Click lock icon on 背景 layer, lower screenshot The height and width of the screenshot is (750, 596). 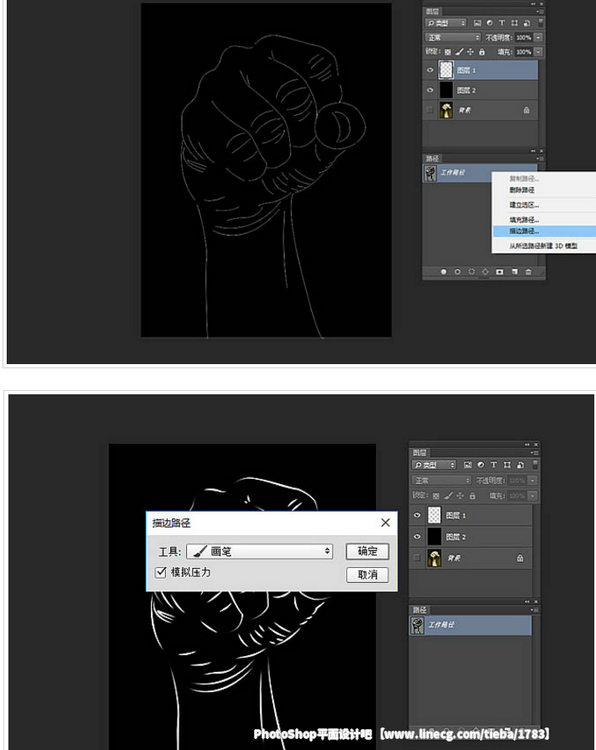tap(519, 558)
